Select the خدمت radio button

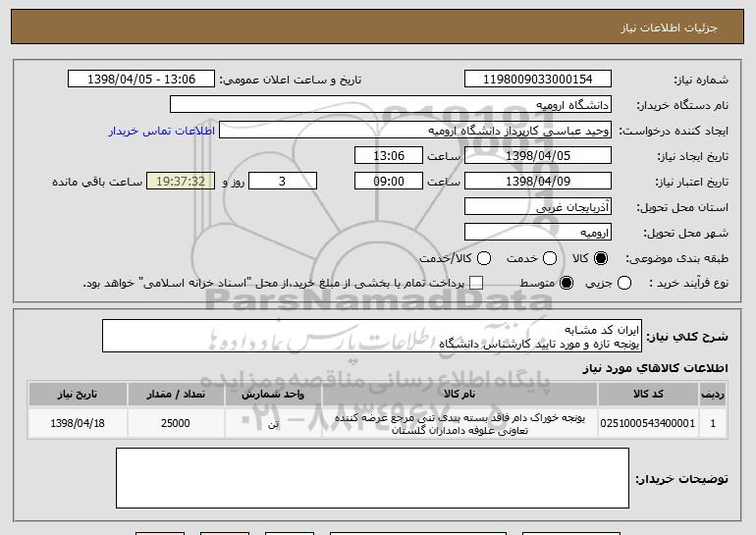pos(550,258)
